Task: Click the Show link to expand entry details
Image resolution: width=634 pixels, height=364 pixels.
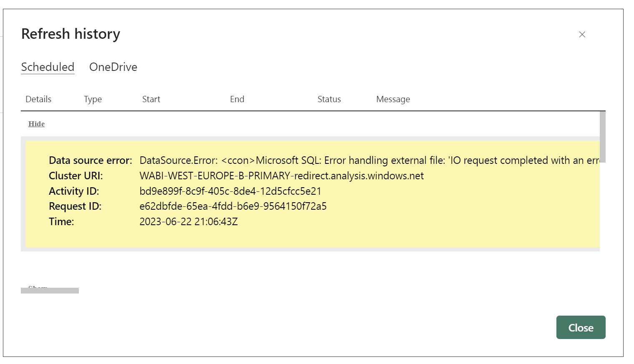Action: point(37,288)
